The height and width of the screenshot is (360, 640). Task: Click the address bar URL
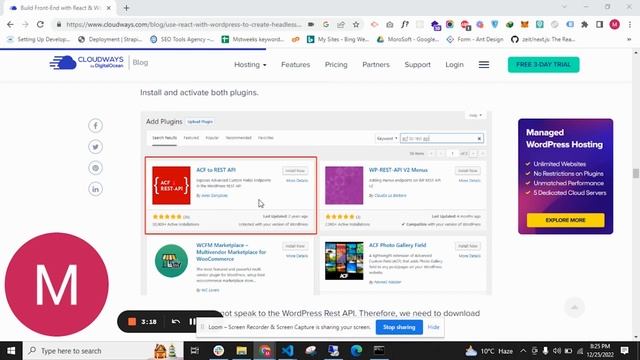click(x=184, y=24)
